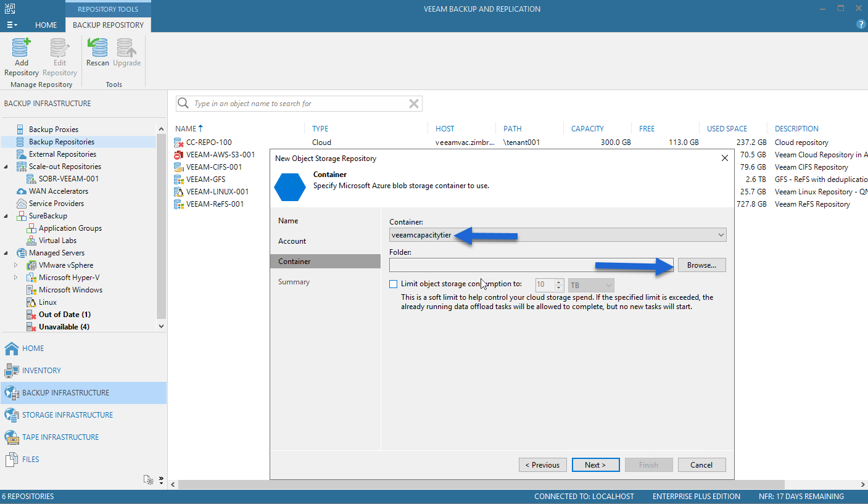Click the Veeam application logo icon
Image resolution: width=868 pixels, height=504 pixels.
click(10, 9)
